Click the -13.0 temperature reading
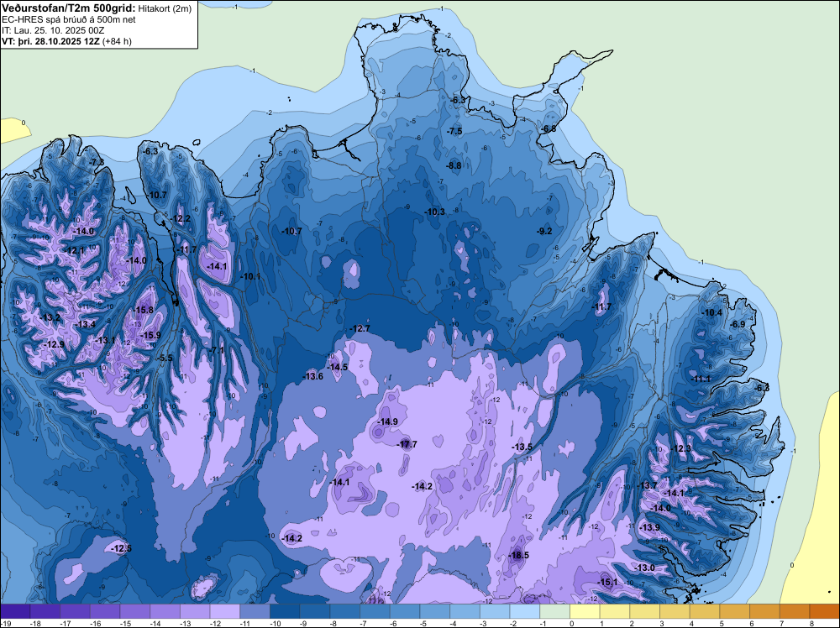 pyautogui.click(x=645, y=568)
